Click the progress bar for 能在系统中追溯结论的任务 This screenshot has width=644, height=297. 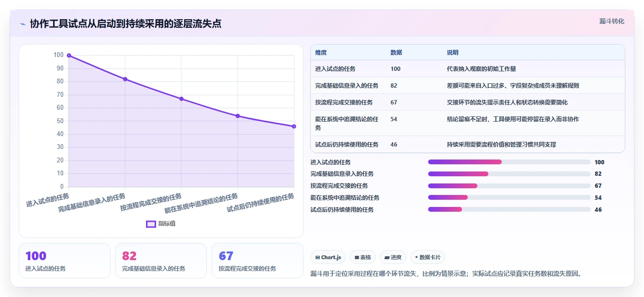[509, 197]
